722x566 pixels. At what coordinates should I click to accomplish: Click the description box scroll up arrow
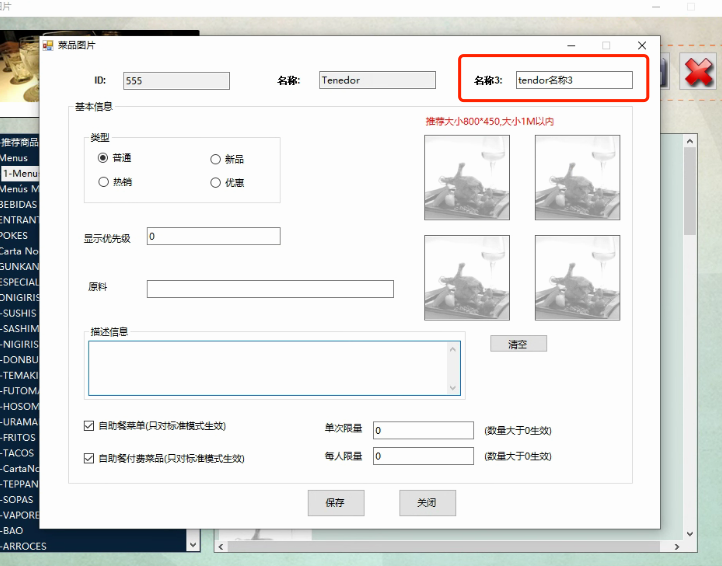(453, 350)
